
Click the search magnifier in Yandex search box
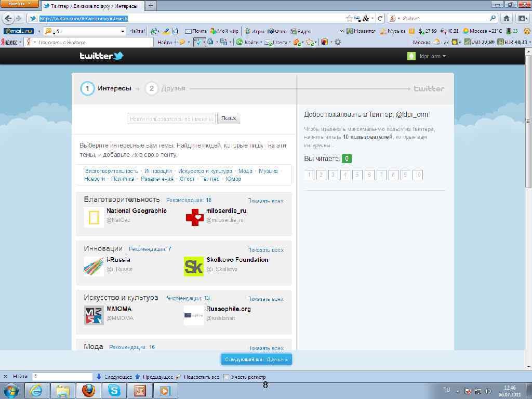493,18
